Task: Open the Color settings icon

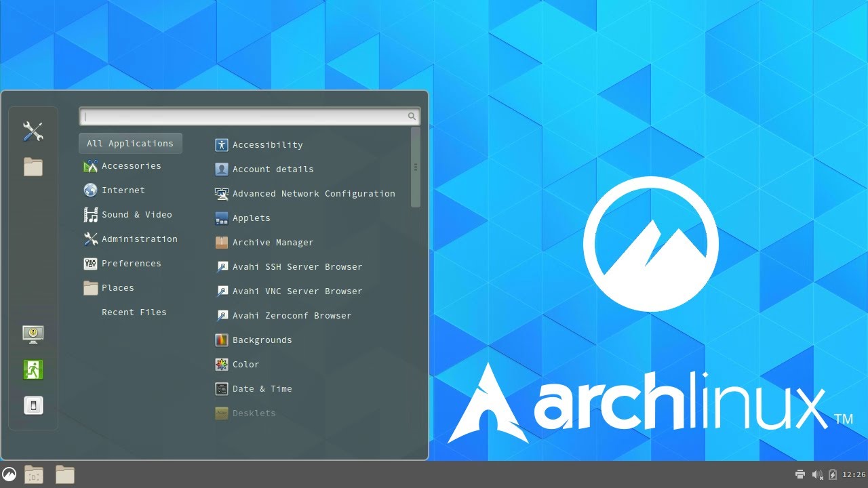Action: 222,364
